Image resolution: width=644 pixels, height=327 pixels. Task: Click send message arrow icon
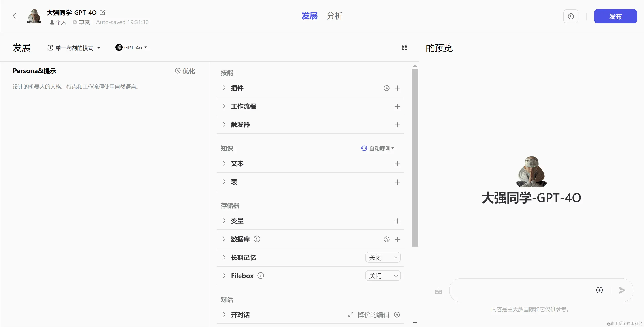[622, 290]
